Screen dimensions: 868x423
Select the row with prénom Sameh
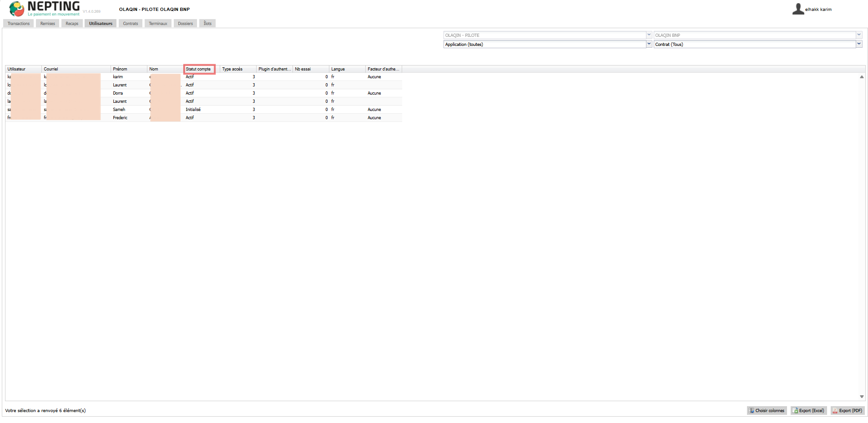204,110
